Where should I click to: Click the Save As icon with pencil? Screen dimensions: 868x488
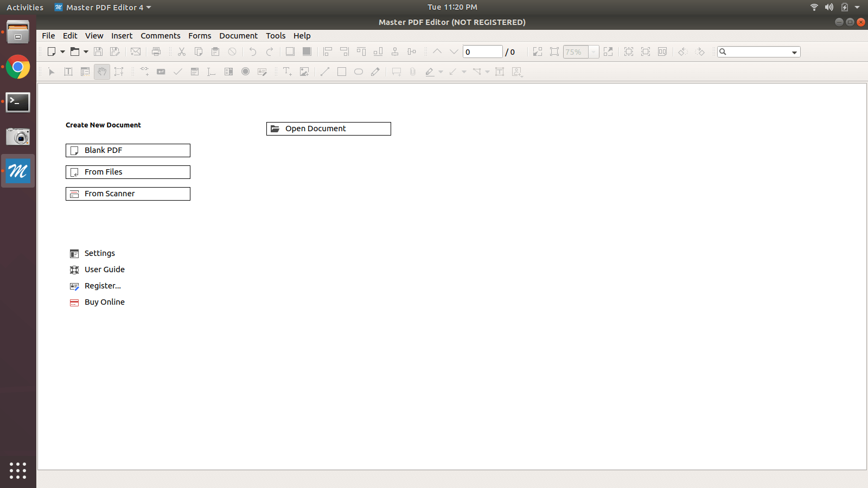point(115,52)
